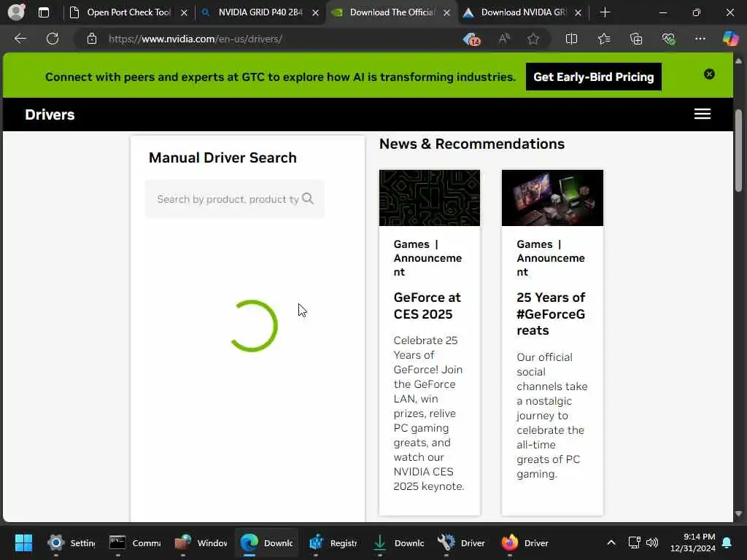This screenshot has width=747, height=560.
Task: Click the page vertical scrollbar thumb
Action: 738,150
